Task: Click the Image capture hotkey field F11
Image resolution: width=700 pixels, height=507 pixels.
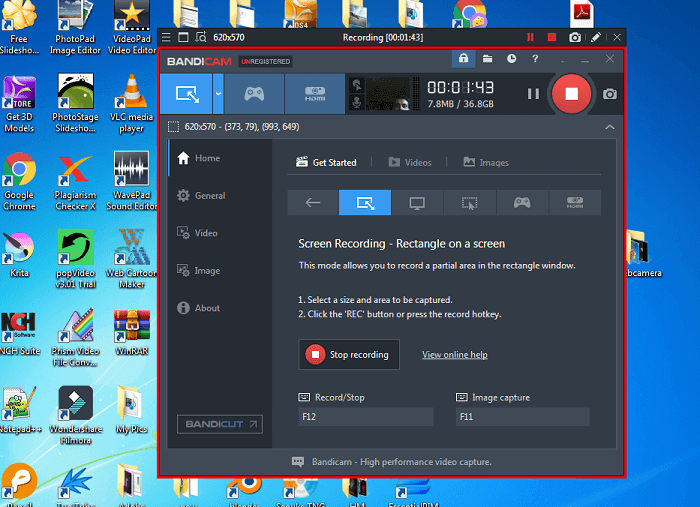Action: [x=523, y=416]
